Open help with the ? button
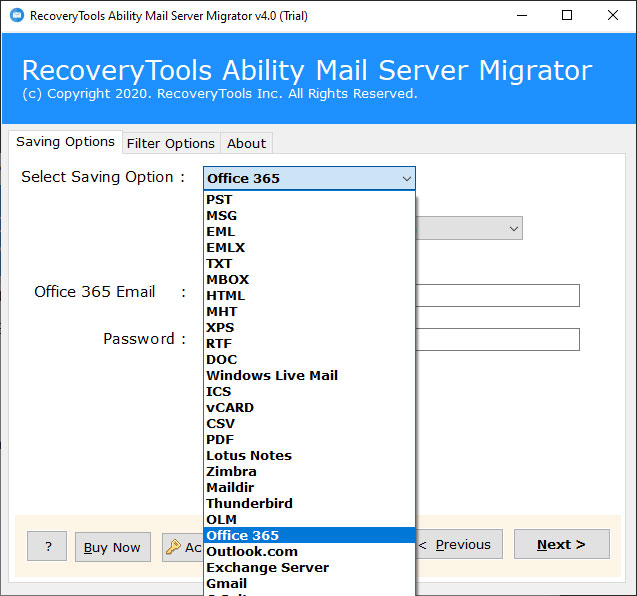637x596 pixels. [x=47, y=546]
